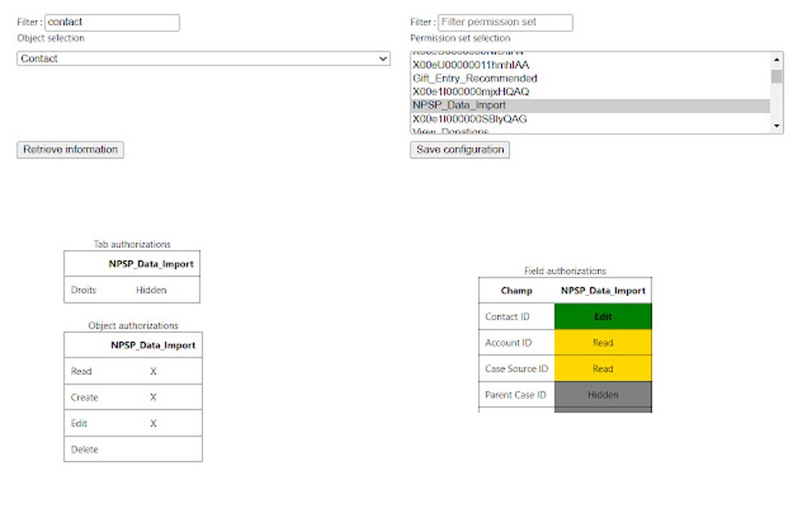
Task: Click the Save configuration button
Action: point(459,150)
